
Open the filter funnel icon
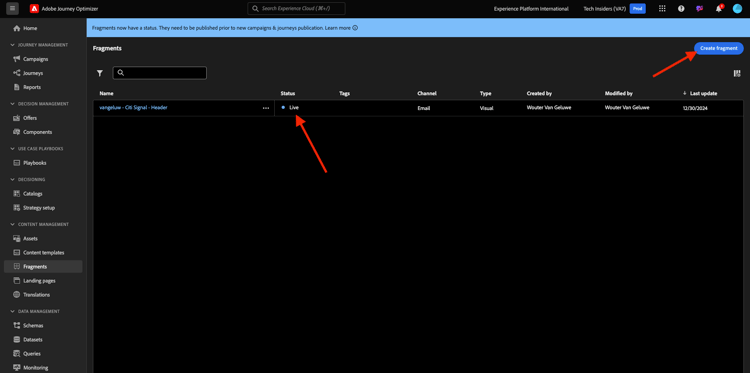(99, 73)
